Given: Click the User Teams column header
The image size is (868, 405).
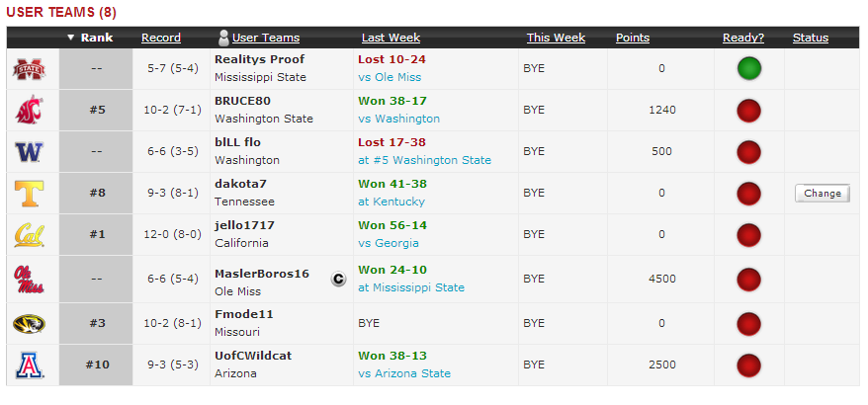Looking at the screenshot, I should [266, 38].
